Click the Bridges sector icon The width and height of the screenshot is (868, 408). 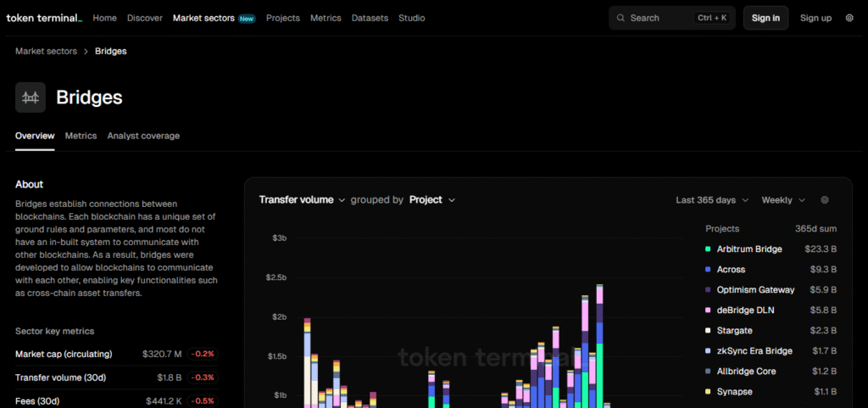click(x=31, y=98)
